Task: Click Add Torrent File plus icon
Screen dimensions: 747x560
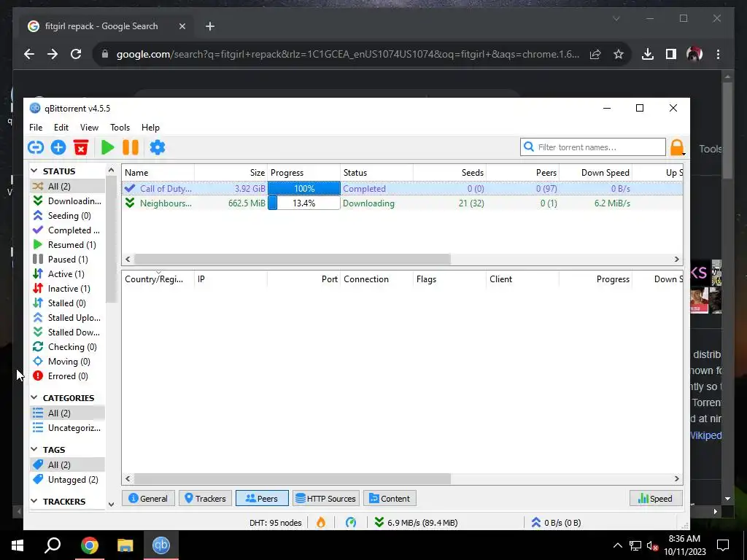Action: (x=58, y=147)
